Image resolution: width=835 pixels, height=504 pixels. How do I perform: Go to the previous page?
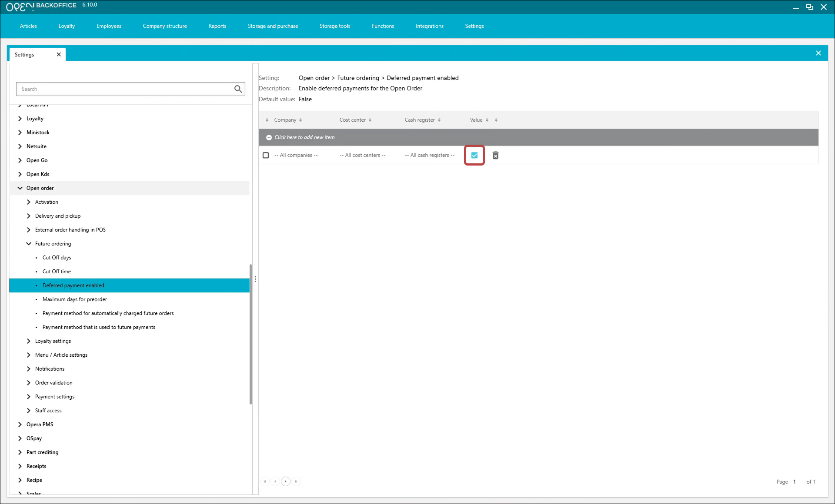pyautogui.click(x=275, y=481)
